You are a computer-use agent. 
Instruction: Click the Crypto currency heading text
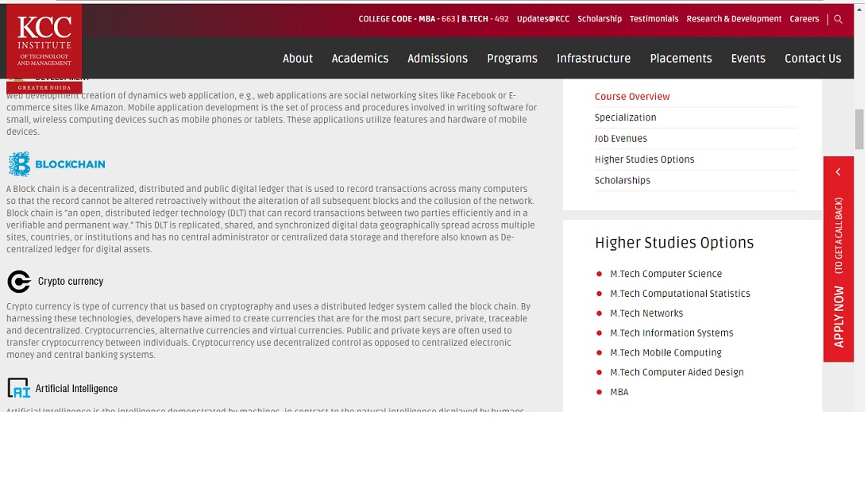[x=71, y=281]
